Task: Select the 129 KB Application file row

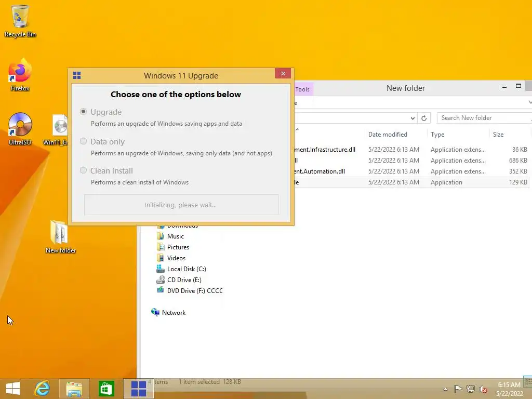Action: pos(411,182)
